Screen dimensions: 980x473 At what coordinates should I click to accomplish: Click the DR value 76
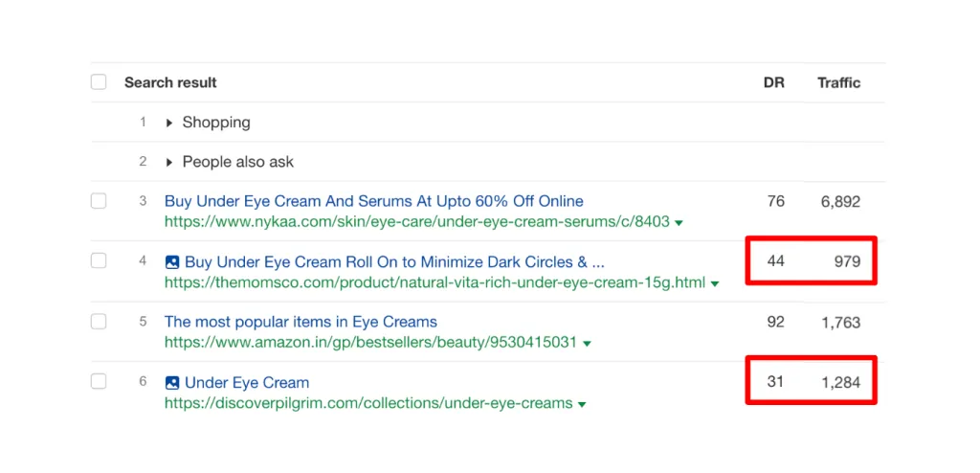775,201
